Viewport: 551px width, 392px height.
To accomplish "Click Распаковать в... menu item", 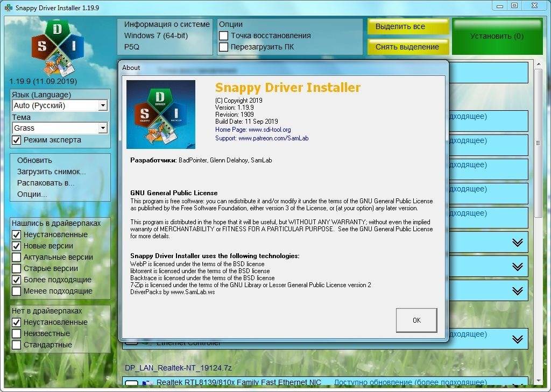I will pyautogui.click(x=46, y=183).
